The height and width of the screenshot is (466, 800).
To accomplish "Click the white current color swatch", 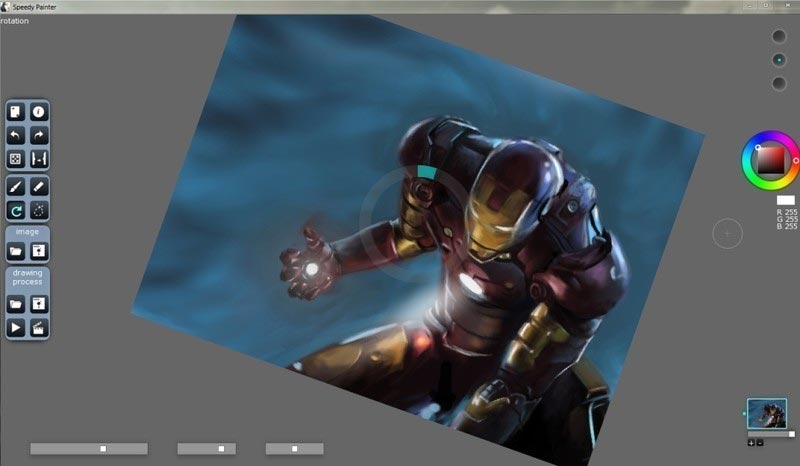I will point(786,200).
